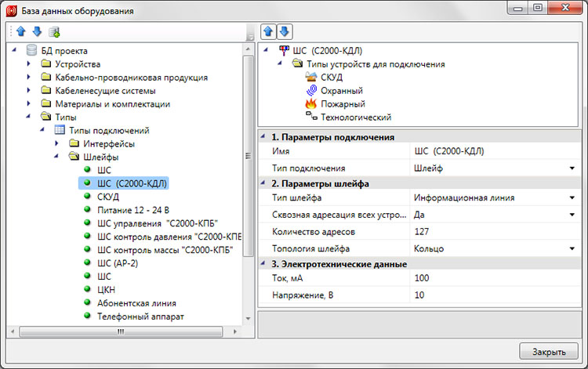Collapse section 2. Параметры шлейфа
The height and width of the screenshot is (369, 588).
tap(263, 183)
